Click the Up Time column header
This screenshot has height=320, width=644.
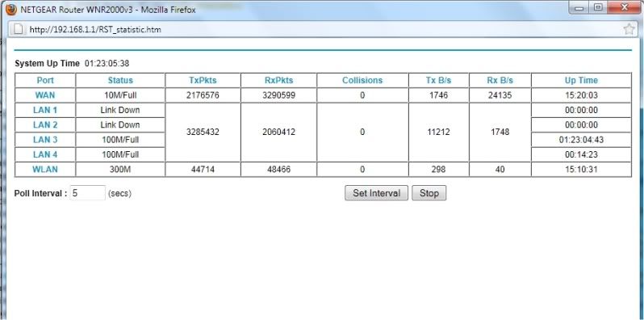click(x=581, y=80)
